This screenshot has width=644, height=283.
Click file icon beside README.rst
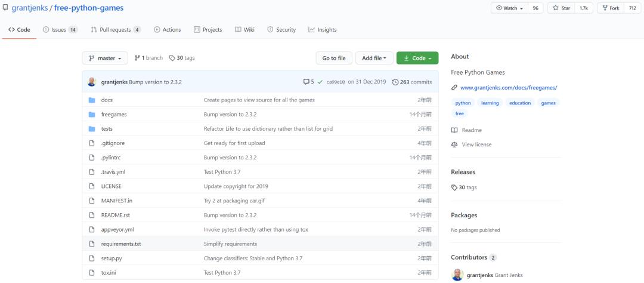[92, 215]
